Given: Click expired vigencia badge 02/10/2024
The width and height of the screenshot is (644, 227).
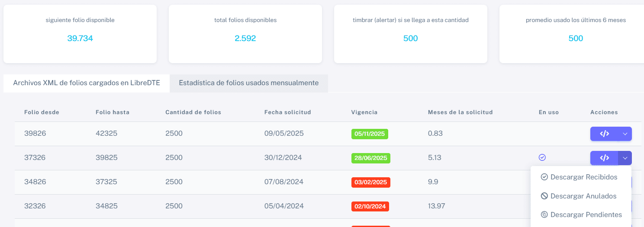Looking at the screenshot, I should tap(370, 206).
